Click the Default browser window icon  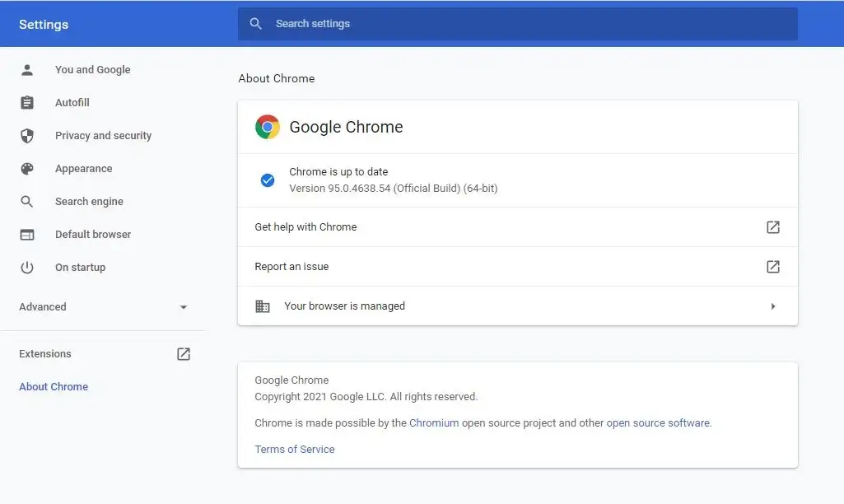[27, 235]
